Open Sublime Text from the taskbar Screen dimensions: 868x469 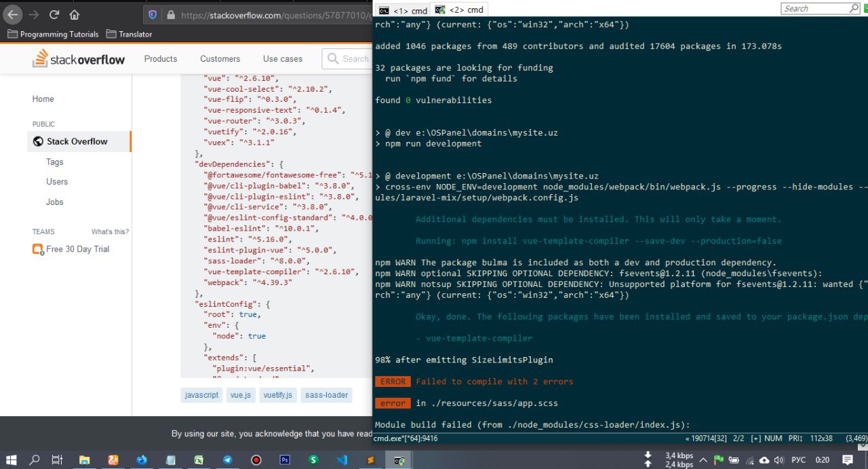[x=370, y=459]
